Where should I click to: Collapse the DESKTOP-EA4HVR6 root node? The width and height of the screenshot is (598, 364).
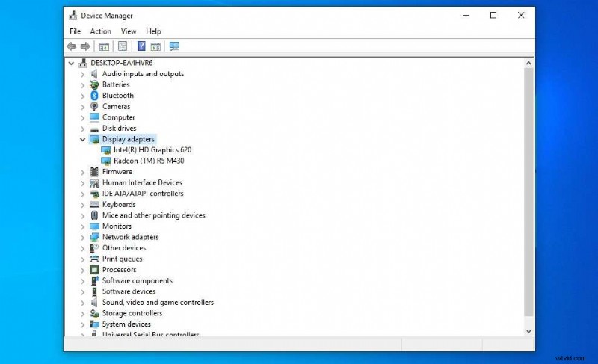tap(72, 63)
